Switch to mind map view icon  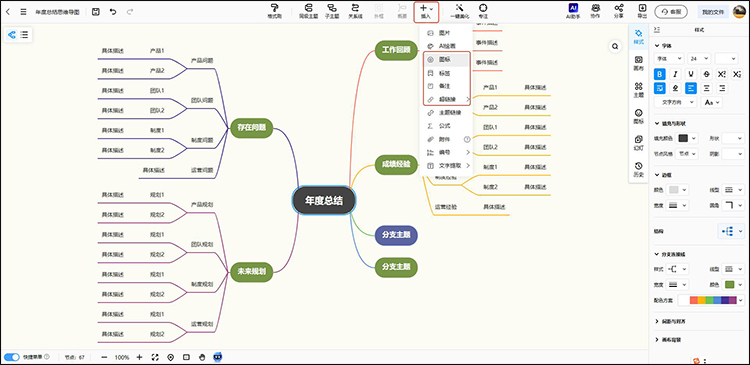12,35
